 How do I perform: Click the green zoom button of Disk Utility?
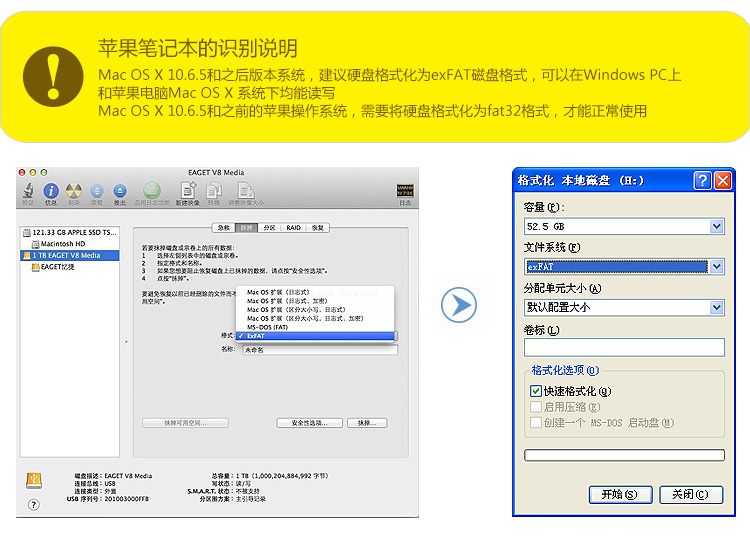tap(44, 172)
